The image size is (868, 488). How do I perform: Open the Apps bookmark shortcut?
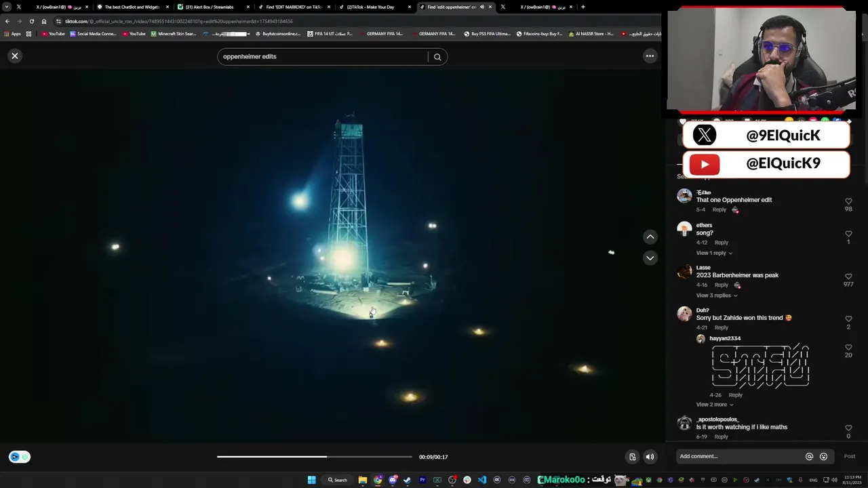[13, 34]
